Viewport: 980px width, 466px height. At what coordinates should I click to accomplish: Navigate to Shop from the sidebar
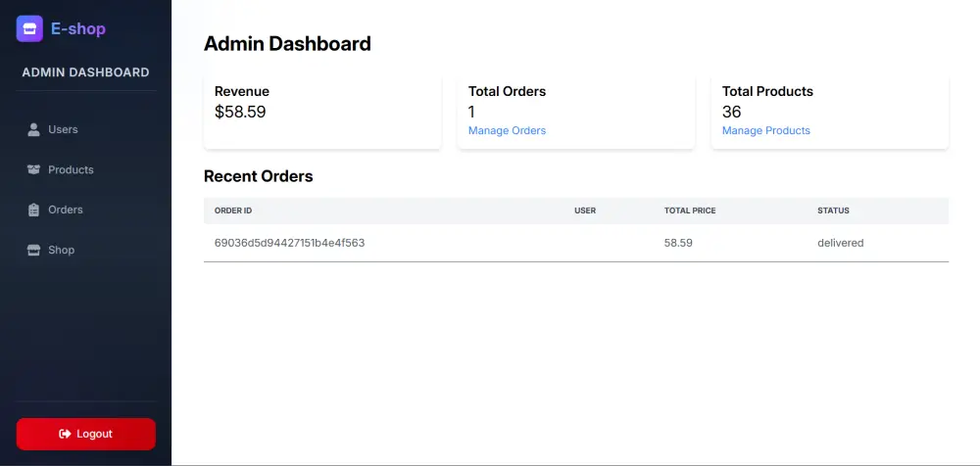click(61, 250)
